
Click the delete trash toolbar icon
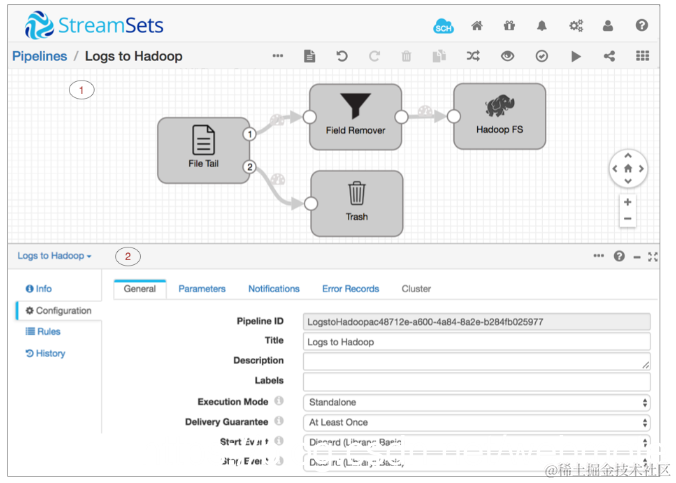point(406,56)
